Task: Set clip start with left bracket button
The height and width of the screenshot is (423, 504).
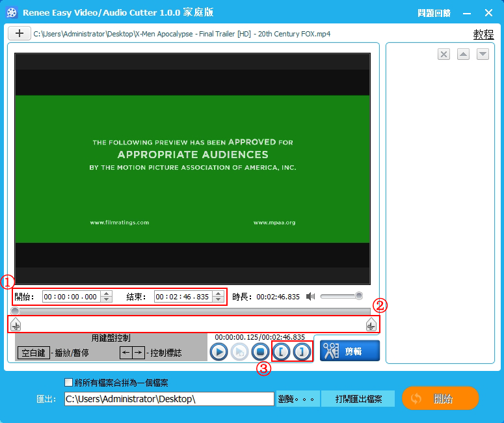Action: pyautogui.click(x=281, y=352)
